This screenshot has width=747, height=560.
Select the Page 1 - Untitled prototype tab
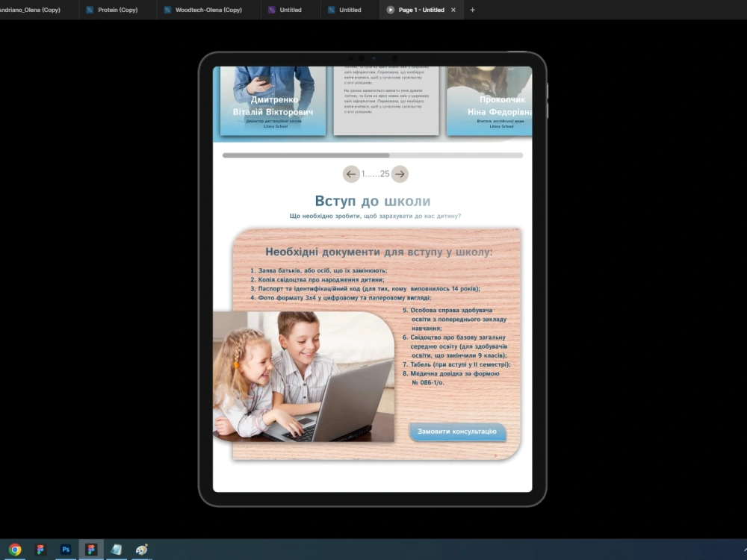tap(421, 10)
